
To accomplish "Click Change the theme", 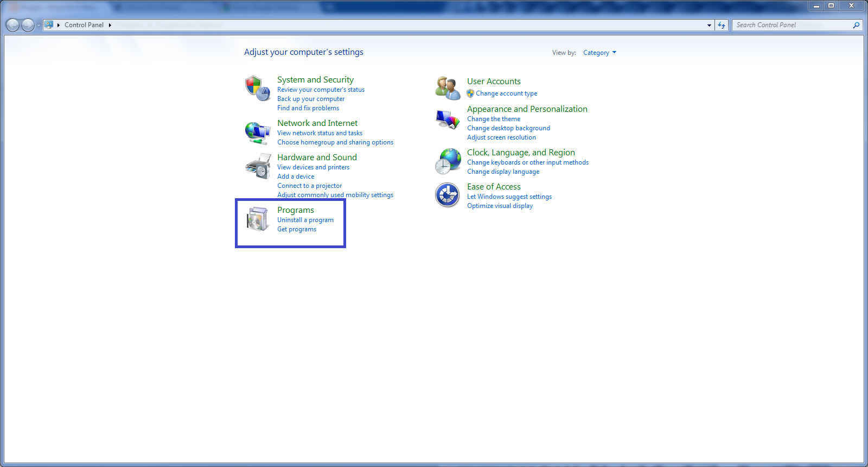I will point(494,119).
